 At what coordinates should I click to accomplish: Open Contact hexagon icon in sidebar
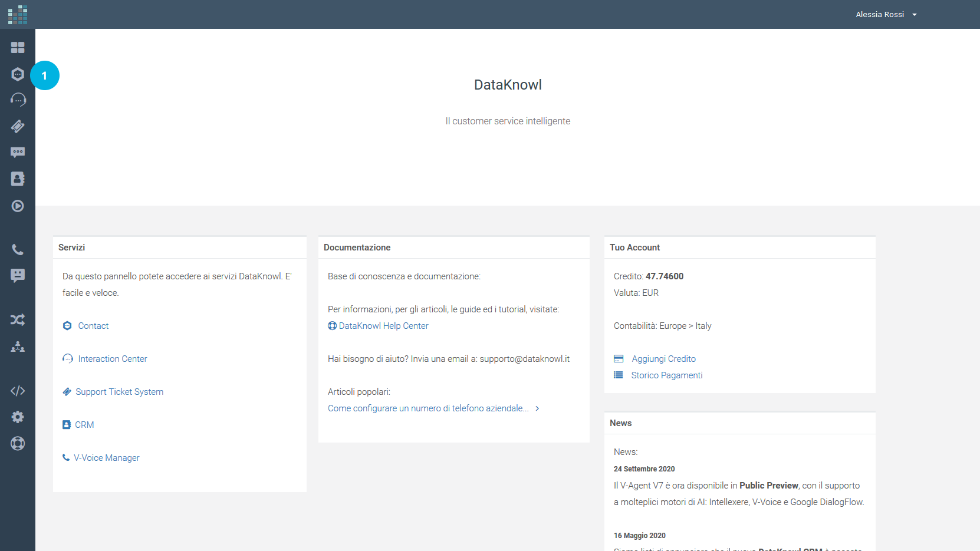(18, 74)
